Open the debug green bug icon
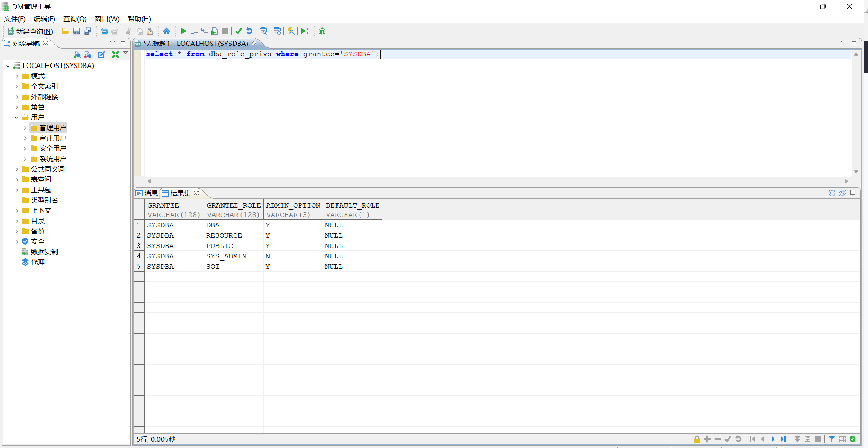The height and width of the screenshot is (448, 868). (x=322, y=31)
